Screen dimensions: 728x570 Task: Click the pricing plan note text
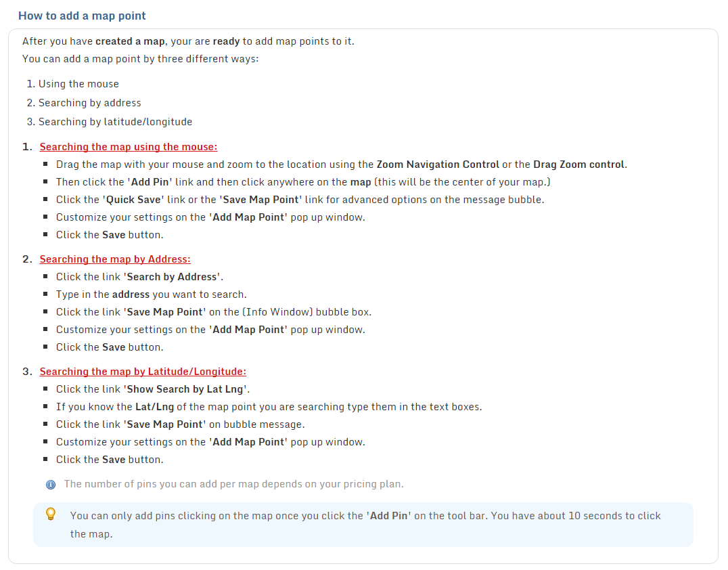coord(234,484)
